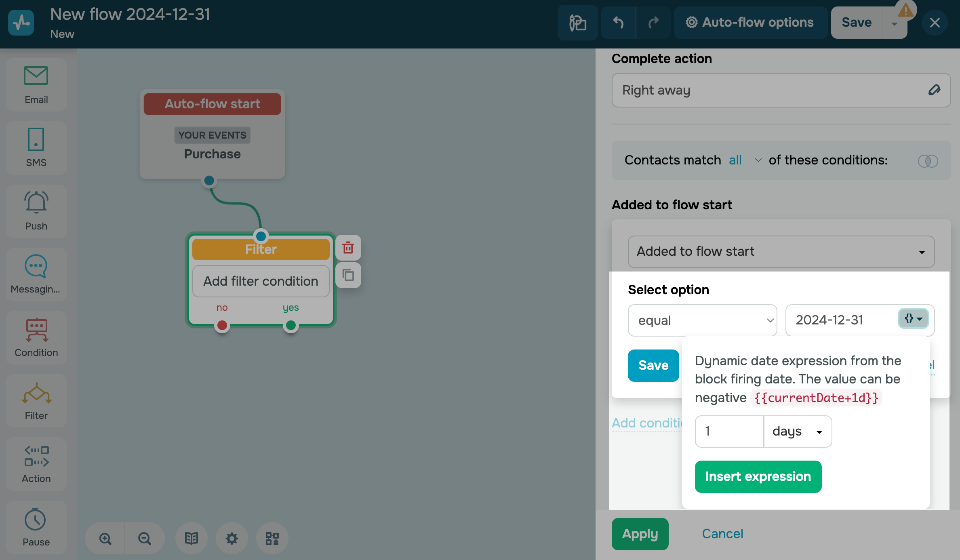Viewport: 960px width, 560px height.
Task: Delete the Filter block with trash icon
Action: [x=348, y=248]
